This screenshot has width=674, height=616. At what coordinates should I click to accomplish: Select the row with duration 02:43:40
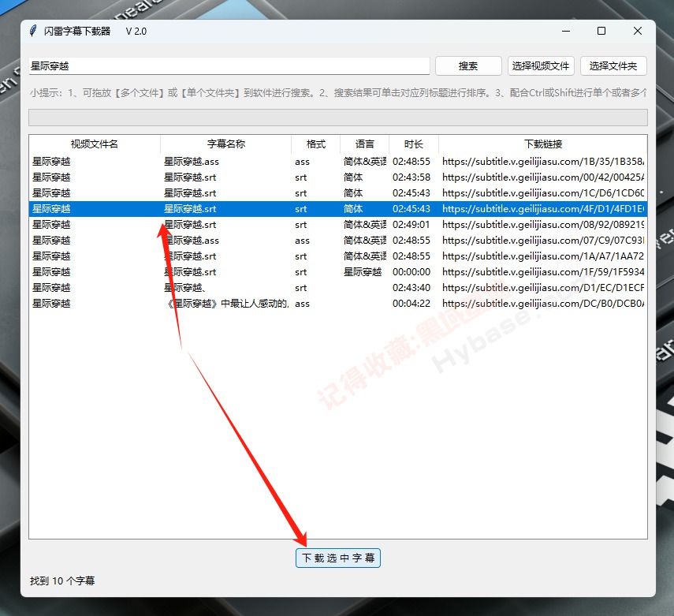coord(338,288)
